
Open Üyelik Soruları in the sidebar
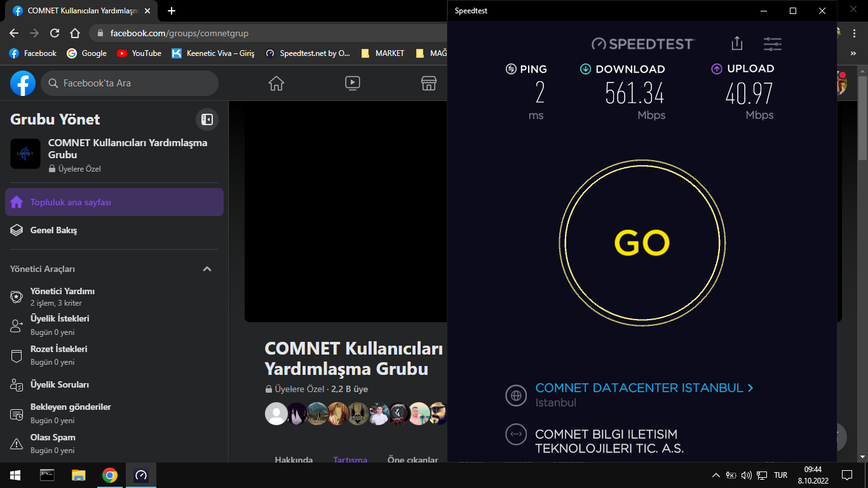coord(114,384)
